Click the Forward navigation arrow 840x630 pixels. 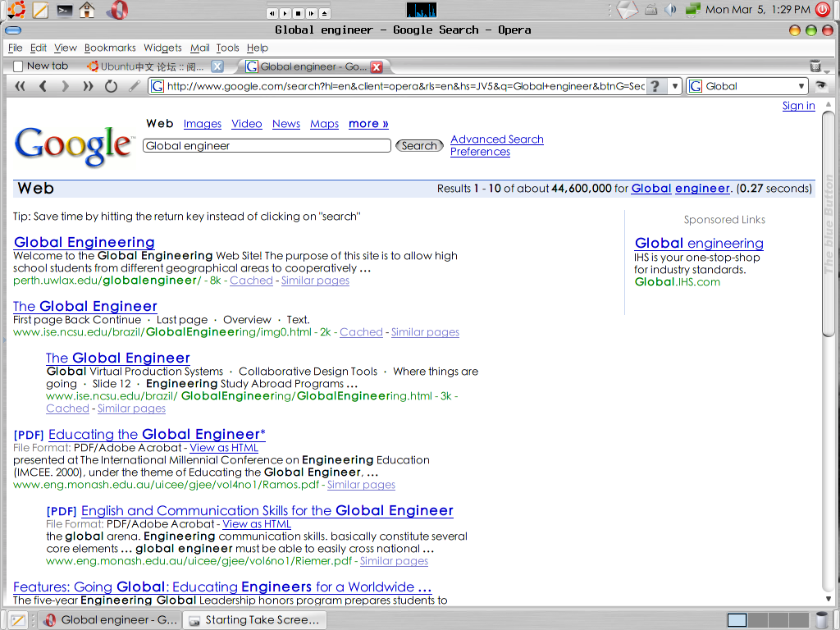pyautogui.click(x=66, y=85)
